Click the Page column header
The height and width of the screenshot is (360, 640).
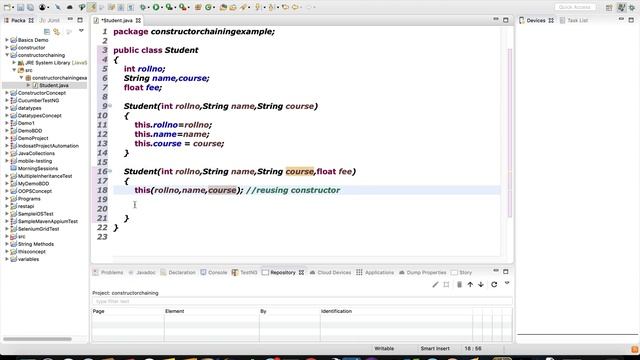coord(128,311)
